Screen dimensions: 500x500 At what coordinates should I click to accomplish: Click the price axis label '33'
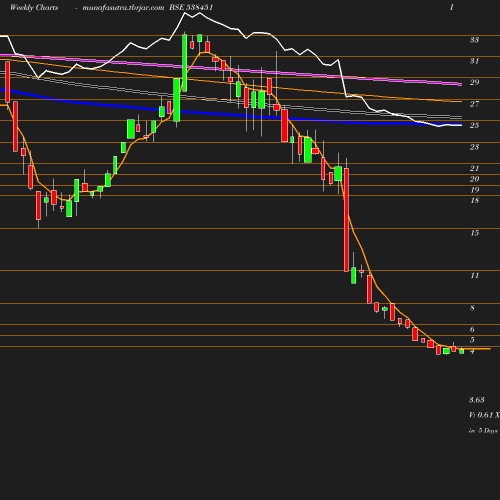pos(474,40)
